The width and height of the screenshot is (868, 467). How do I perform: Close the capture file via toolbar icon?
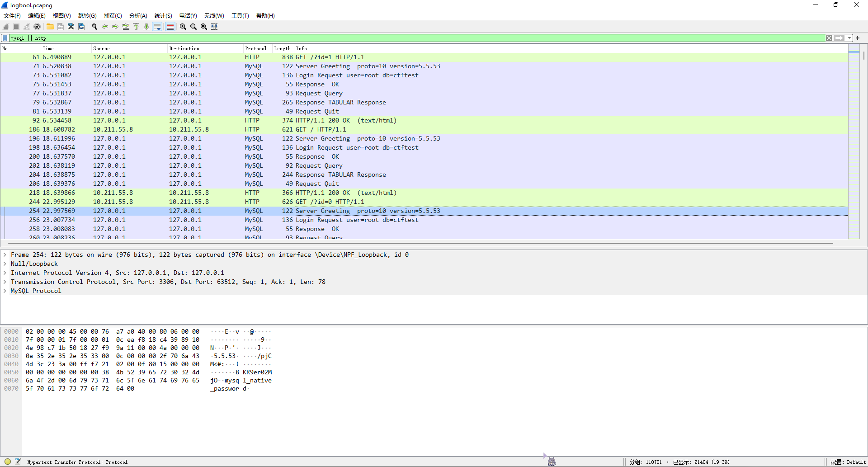pyautogui.click(x=71, y=27)
